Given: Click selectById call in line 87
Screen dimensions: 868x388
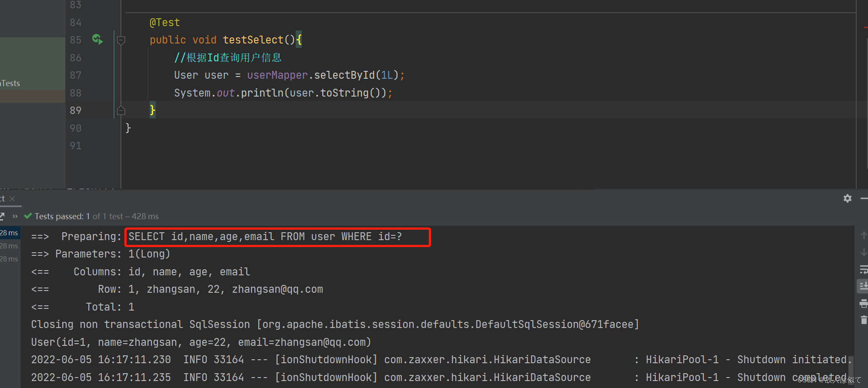Looking at the screenshot, I should click(x=344, y=75).
